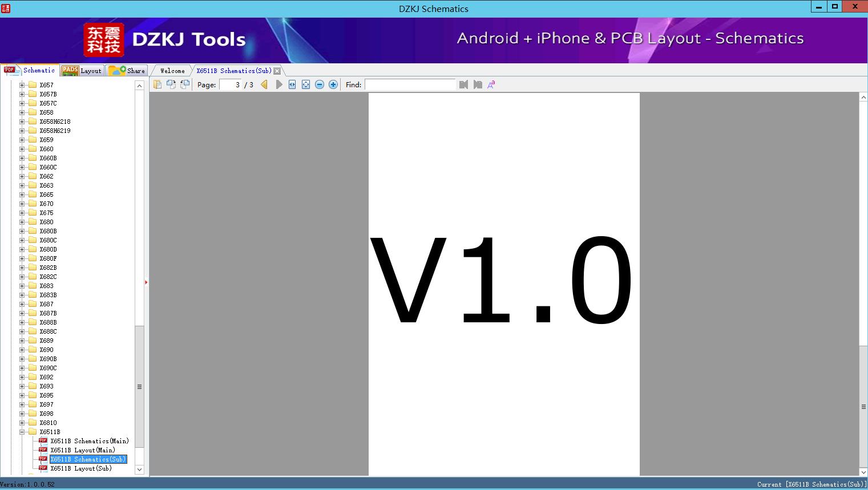Screen dimensions: 868x490
Task: Zoom out with the minus icon
Action: pos(320,84)
